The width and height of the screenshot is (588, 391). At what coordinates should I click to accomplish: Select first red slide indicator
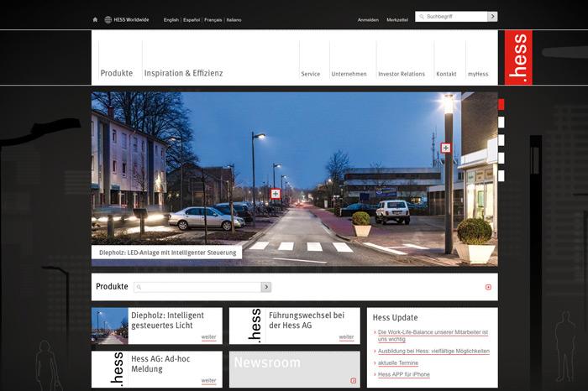(x=501, y=105)
